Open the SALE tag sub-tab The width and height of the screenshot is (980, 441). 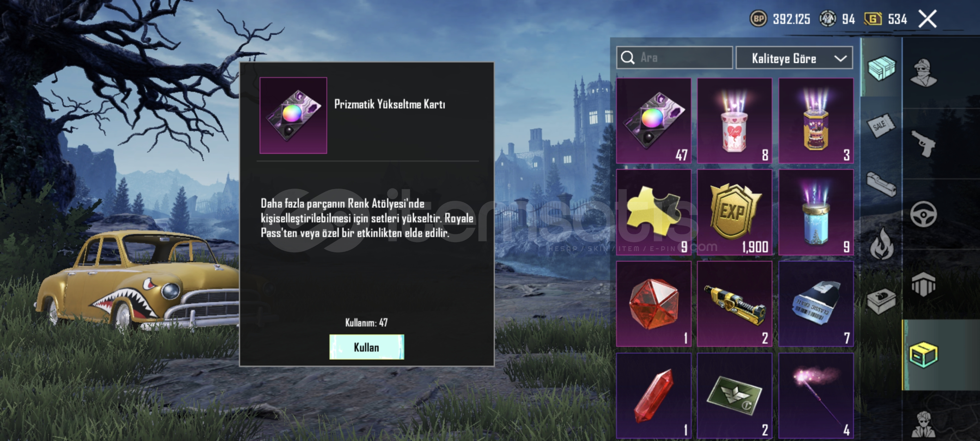coord(880,126)
